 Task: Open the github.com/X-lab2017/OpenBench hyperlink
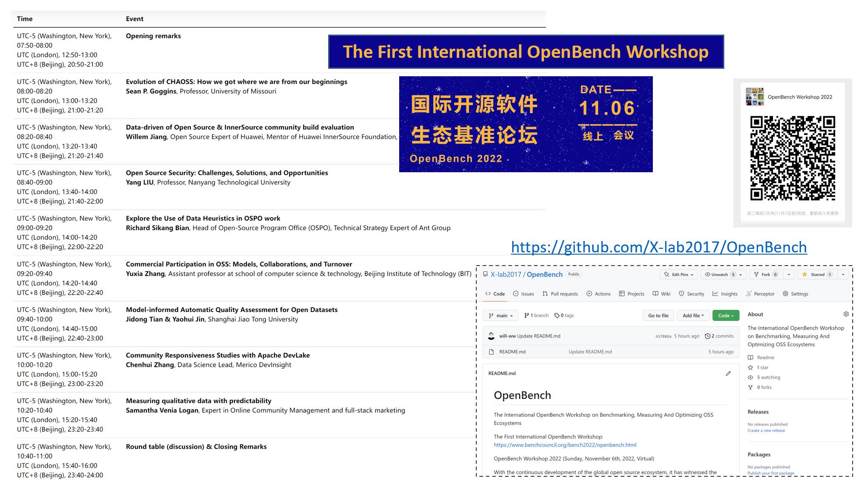tap(659, 247)
